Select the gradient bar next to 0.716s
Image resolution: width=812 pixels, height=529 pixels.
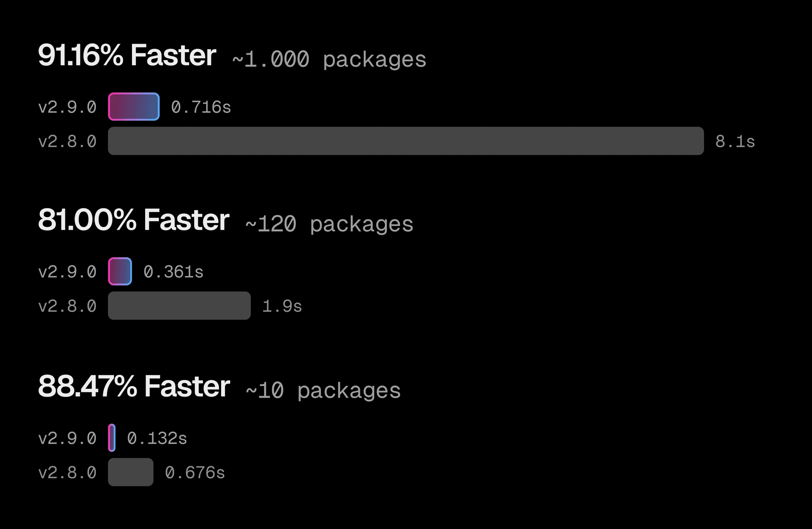point(134,107)
